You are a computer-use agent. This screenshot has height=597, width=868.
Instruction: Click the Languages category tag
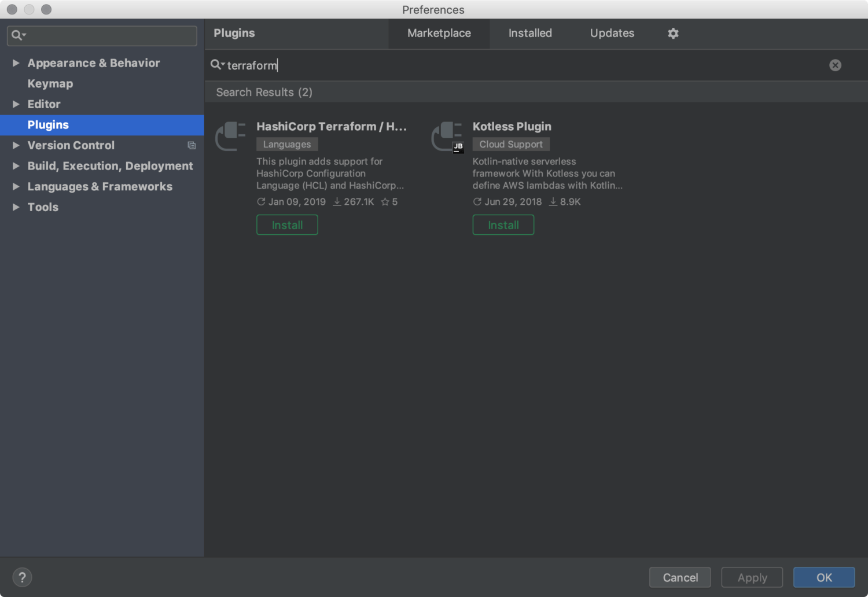point(287,144)
